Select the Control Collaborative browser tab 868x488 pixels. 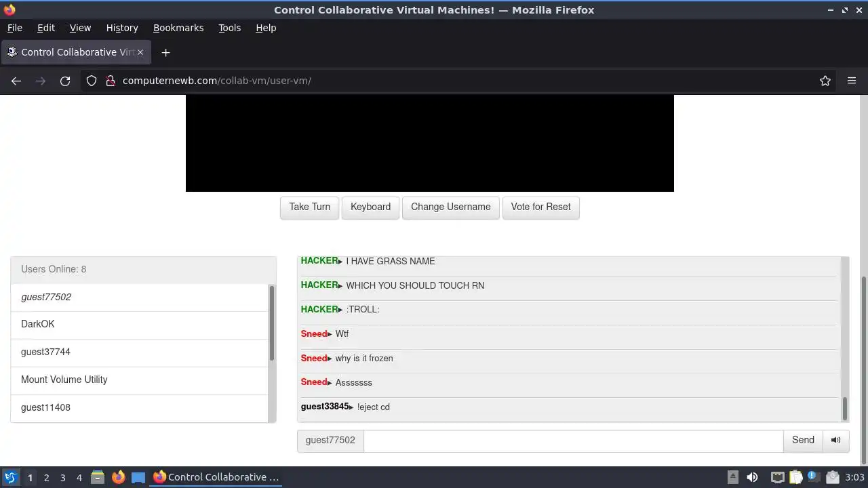76,52
